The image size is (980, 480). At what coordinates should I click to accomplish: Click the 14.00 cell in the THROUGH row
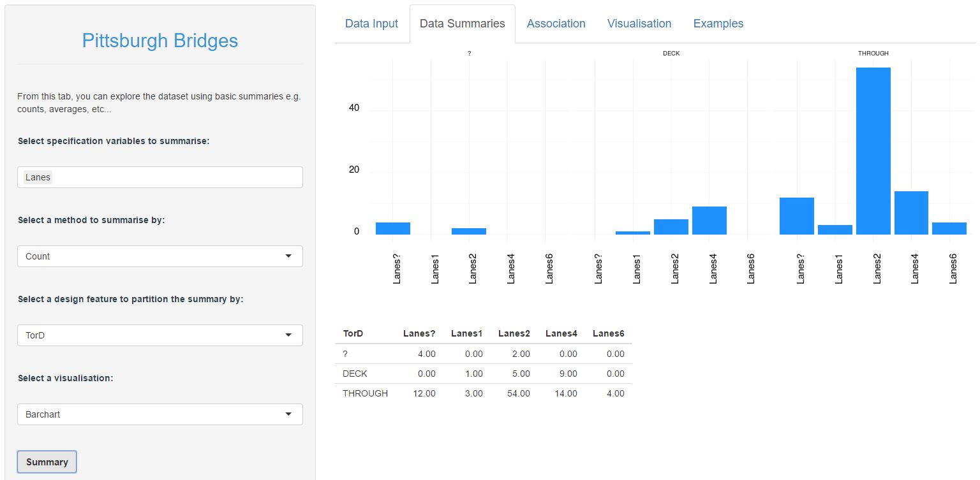566,393
